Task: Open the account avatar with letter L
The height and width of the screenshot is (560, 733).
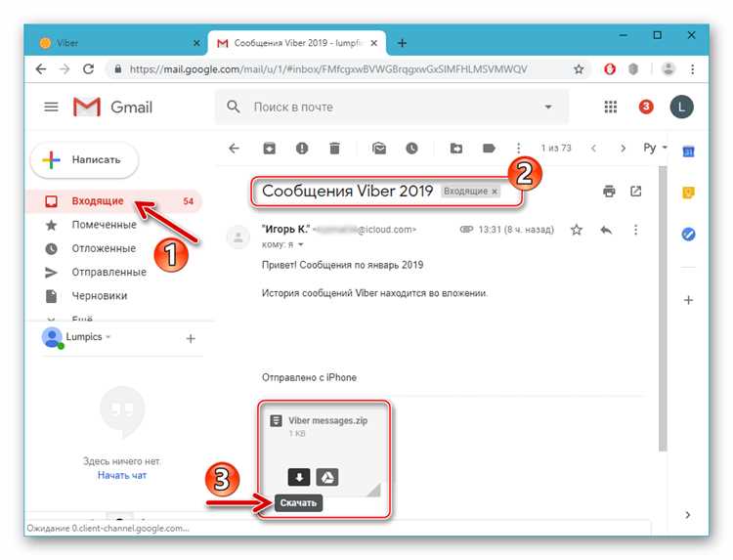Action: [681, 108]
